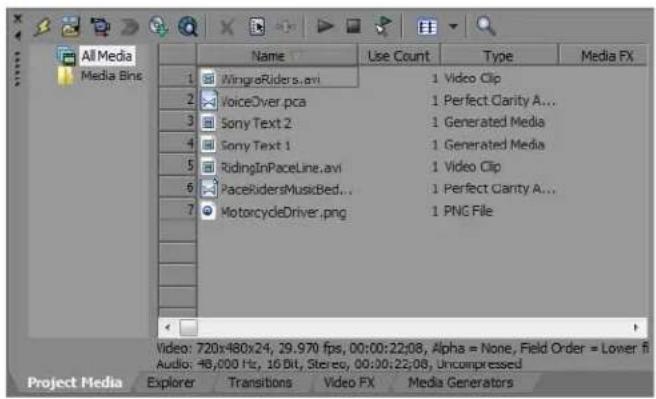
Task: Click the horizontal scrollbar left arrow
Action: [x=168, y=327]
